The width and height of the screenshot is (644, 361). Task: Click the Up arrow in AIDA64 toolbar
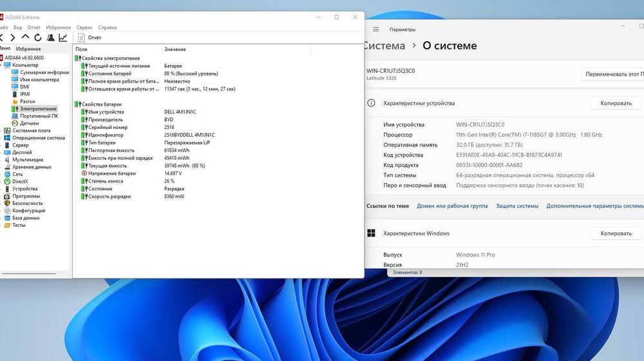(25, 37)
